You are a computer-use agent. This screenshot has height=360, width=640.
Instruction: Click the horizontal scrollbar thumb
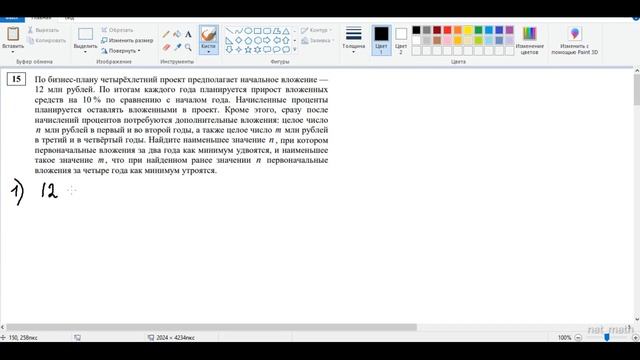click(211, 327)
